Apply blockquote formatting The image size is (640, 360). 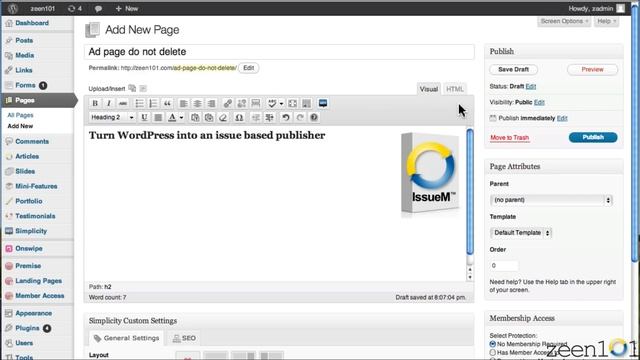pyautogui.click(x=167, y=103)
